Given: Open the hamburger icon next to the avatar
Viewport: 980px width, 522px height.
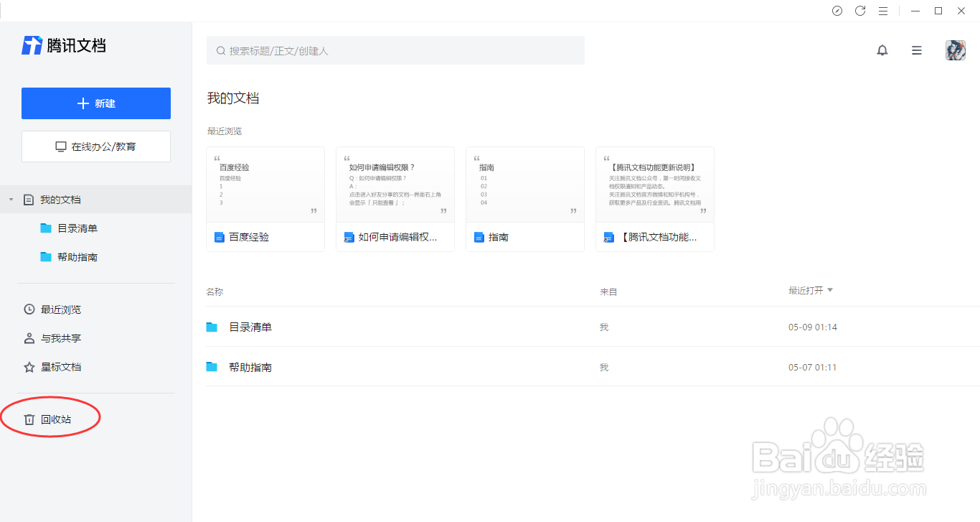Looking at the screenshot, I should point(916,50).
